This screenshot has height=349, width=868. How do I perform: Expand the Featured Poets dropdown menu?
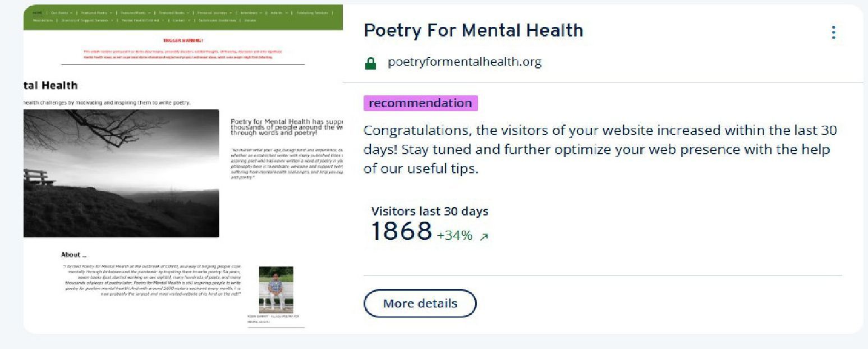[135, 12]
